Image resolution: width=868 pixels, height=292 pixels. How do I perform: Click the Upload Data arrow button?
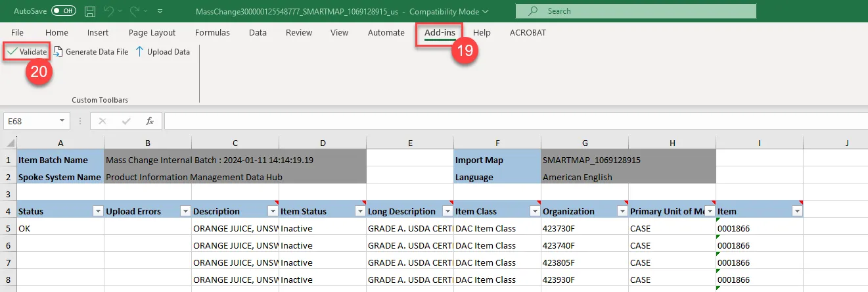162,52
